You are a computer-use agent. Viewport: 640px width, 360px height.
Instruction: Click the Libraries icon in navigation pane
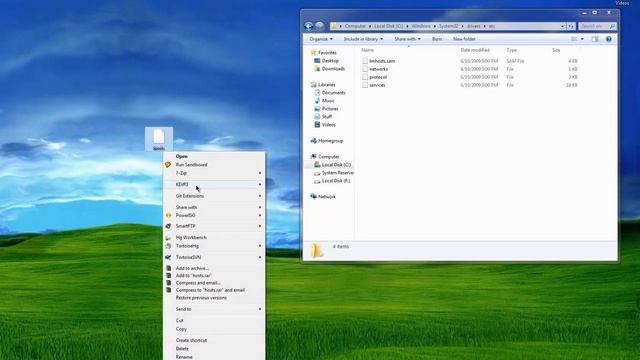(x=313, y=84)
